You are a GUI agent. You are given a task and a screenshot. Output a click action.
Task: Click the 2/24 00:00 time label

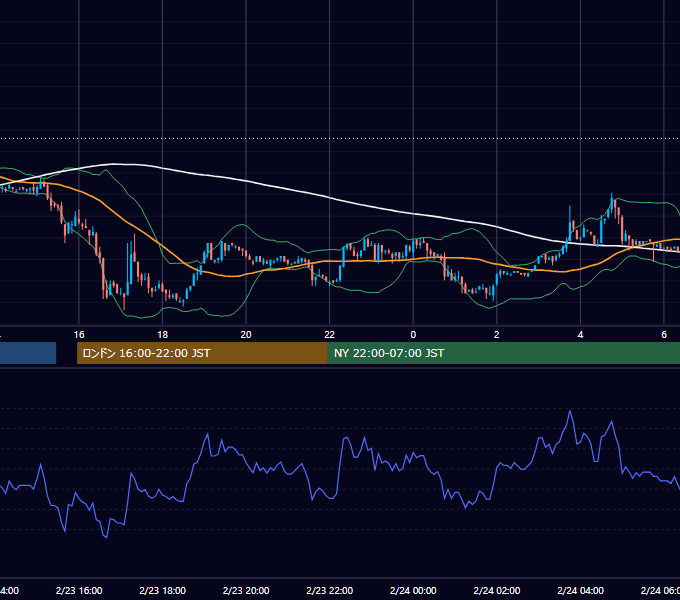413,590
